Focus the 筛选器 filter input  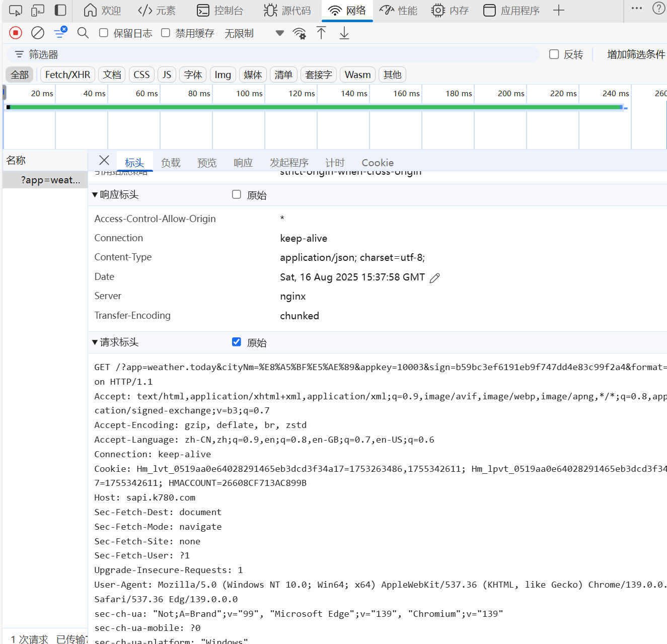[x=273, y=54]
